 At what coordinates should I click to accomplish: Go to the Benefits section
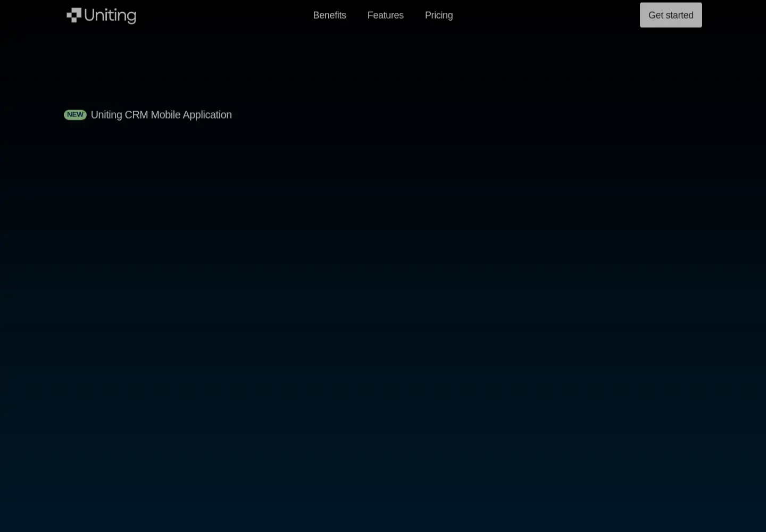(329, 15)
